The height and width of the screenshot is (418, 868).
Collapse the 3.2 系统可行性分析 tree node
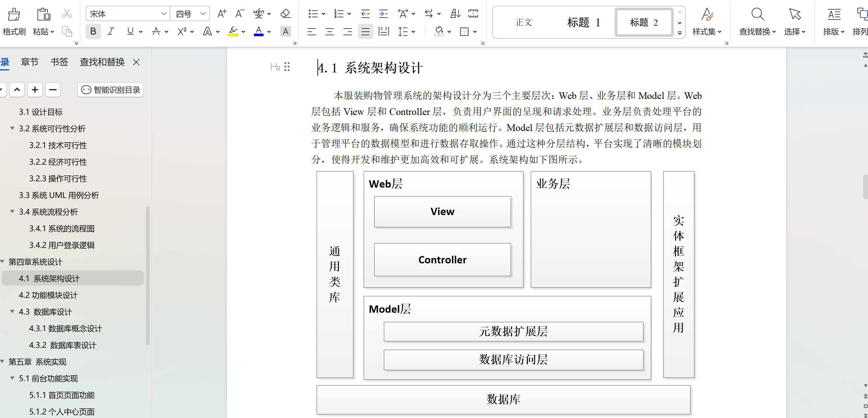12,128
